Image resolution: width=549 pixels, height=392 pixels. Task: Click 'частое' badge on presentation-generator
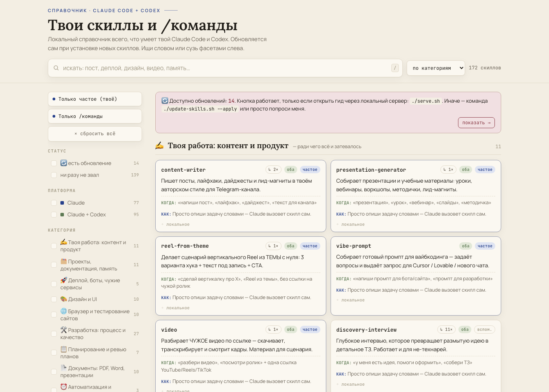pyautogui.click(x=485, y=170)
